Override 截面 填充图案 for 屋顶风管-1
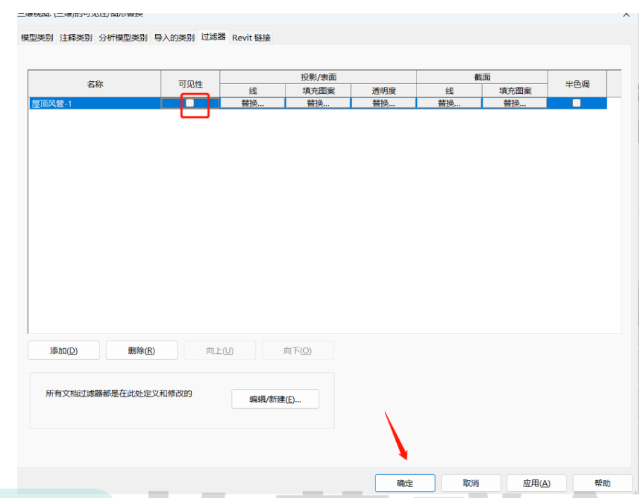Screen dimensions: 639x498 pos(515,104)
